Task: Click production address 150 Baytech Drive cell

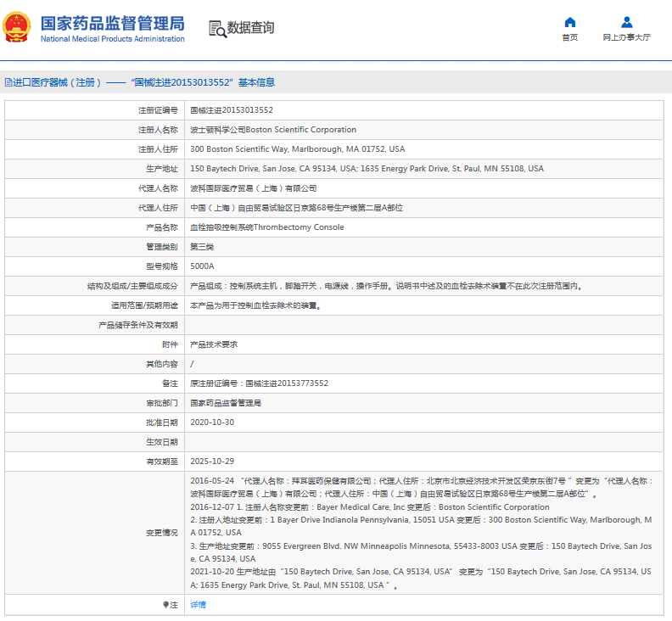Action: [x=367, y=169]
